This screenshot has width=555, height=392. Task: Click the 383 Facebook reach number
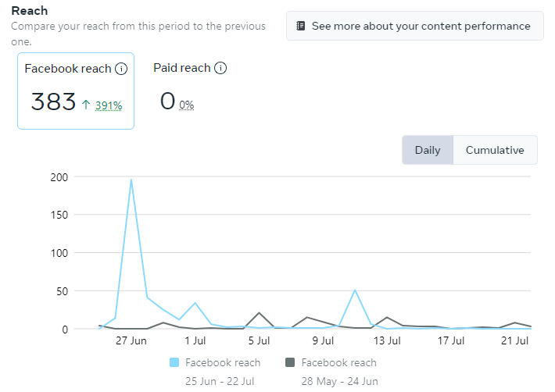click(x=53, y=102)
